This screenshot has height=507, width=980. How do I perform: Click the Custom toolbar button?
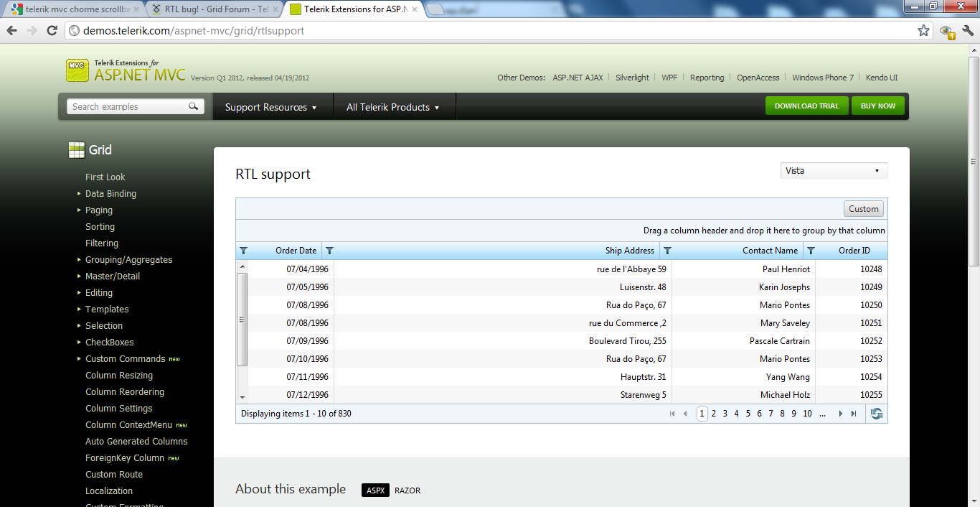point(864,209)
